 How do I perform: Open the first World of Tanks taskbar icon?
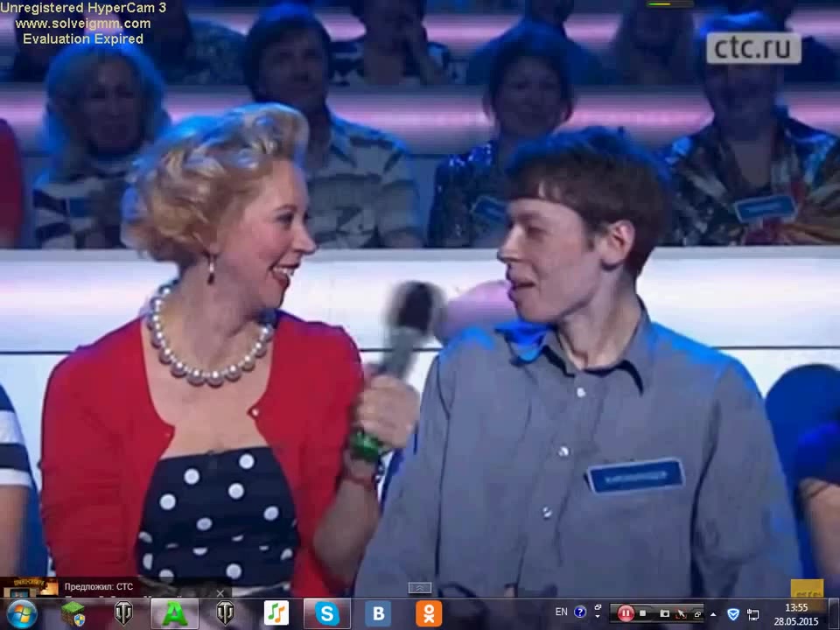123,613
